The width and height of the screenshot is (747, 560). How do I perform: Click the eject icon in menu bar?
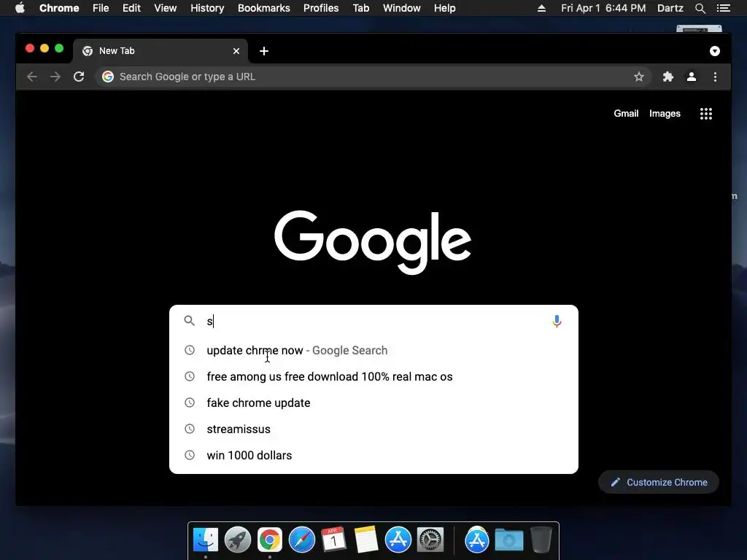tap(542, 8)
